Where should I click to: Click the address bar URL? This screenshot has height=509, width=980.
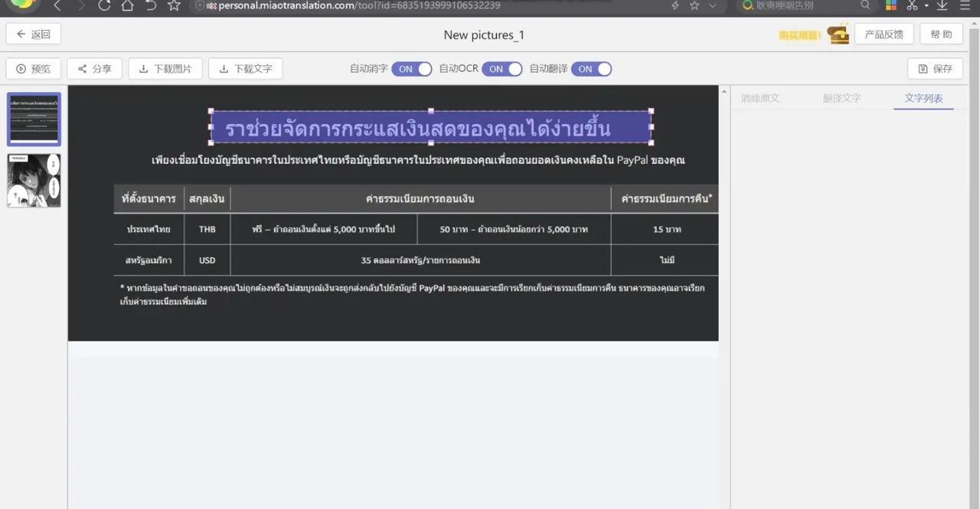tap(359, 6)
